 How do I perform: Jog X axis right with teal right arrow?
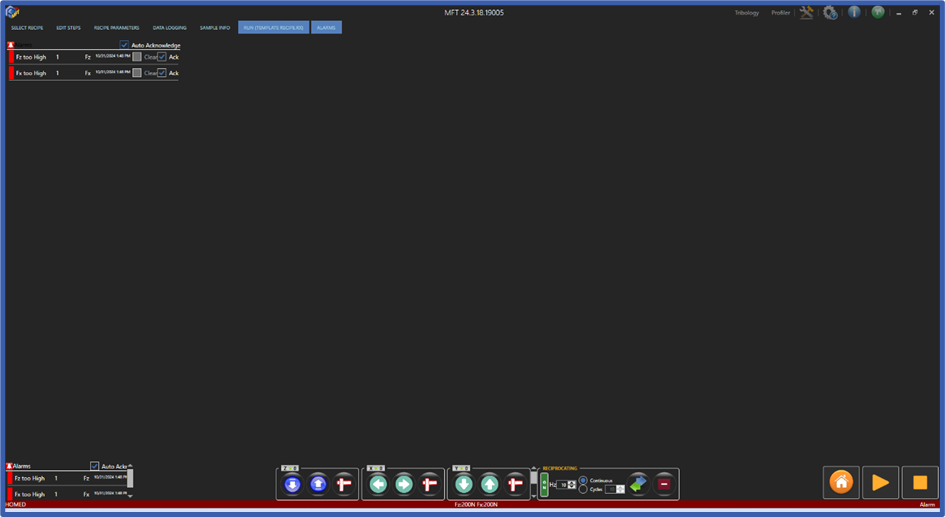[404, 484]
